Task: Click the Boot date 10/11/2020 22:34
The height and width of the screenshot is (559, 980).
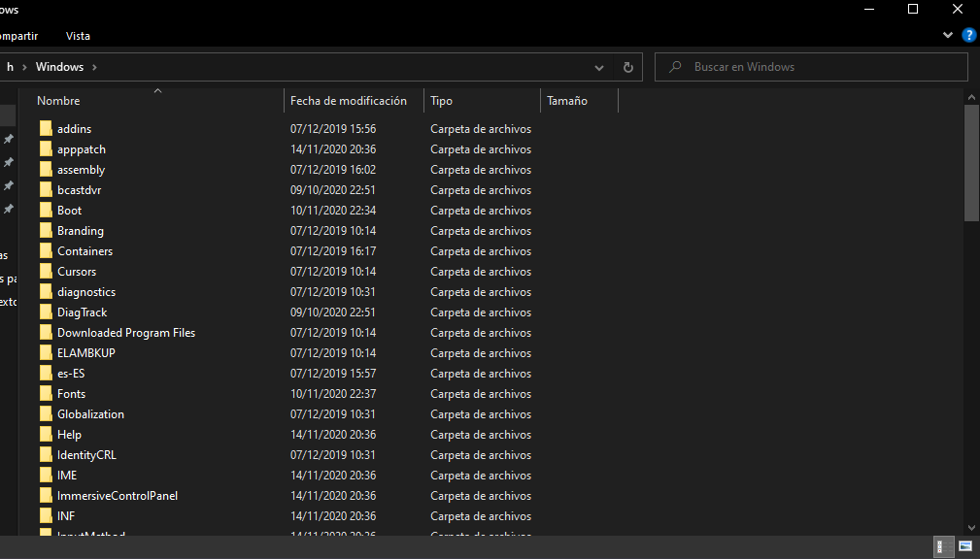Action: pos(333,211)
